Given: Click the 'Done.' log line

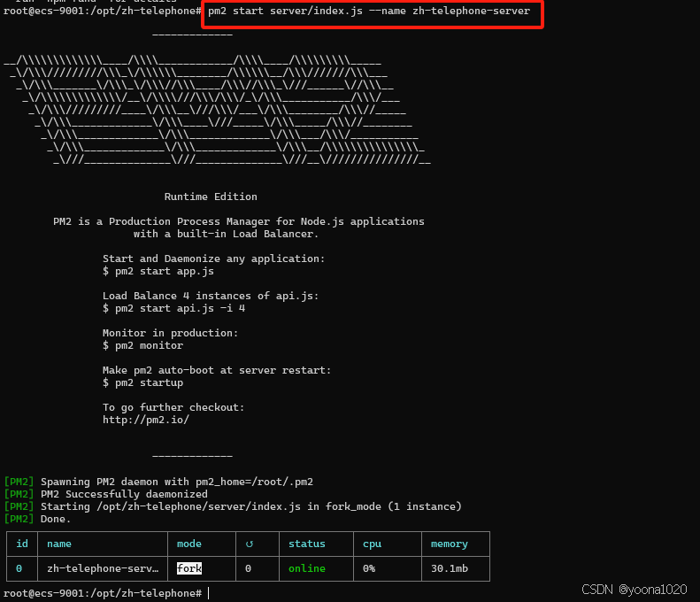Looking at the screenshot, I should [37, 519].
